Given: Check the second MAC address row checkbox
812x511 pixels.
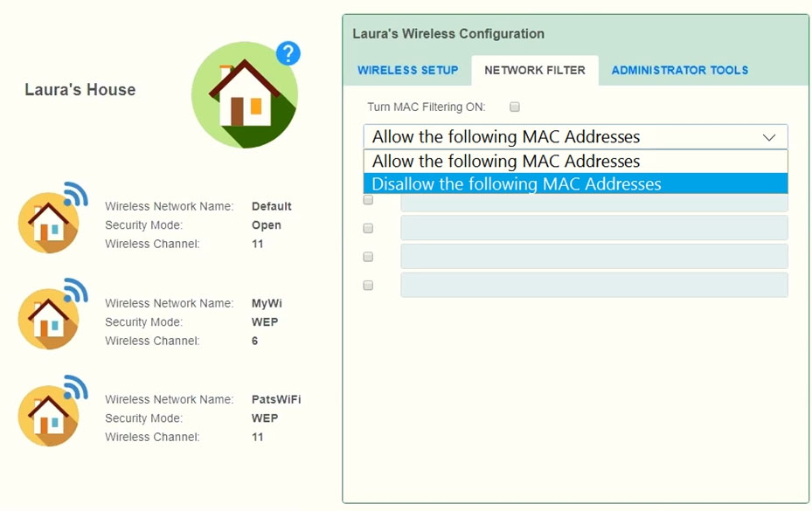Looking at the screenshot, I should (x=368, y=228).
